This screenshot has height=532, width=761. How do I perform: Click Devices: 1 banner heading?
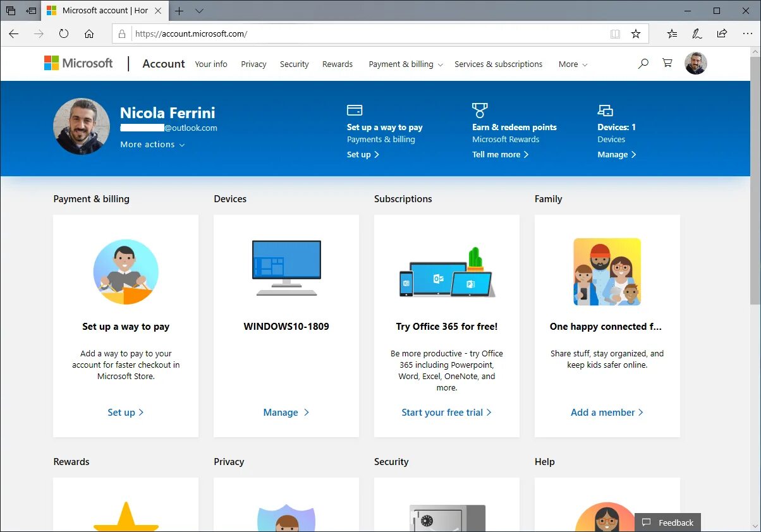616,127
